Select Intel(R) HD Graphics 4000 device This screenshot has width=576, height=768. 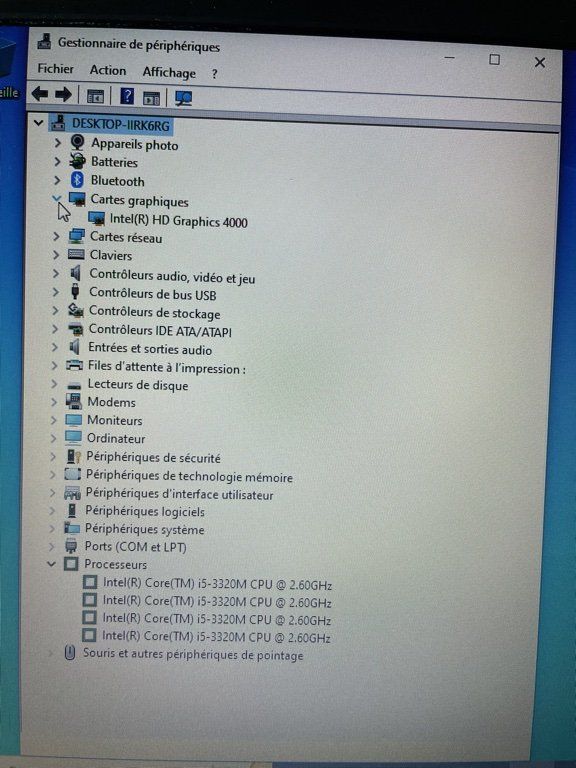pyautogui.click(x=178, y=220)
